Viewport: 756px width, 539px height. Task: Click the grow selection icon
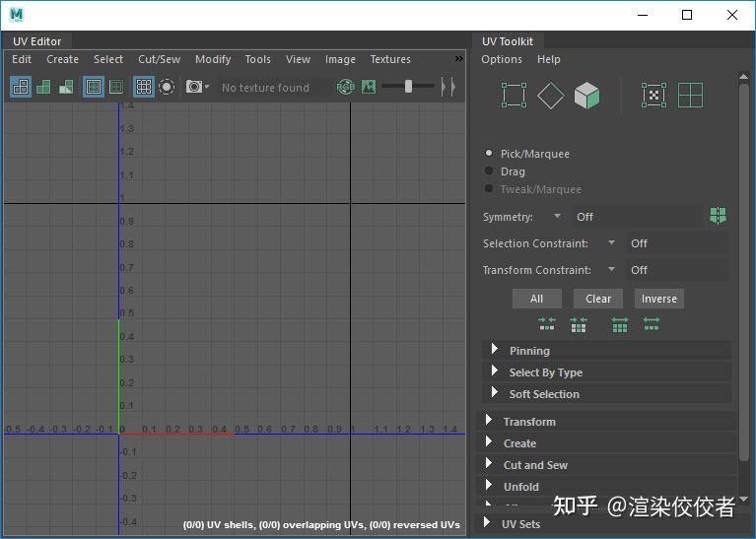(651, 324)
